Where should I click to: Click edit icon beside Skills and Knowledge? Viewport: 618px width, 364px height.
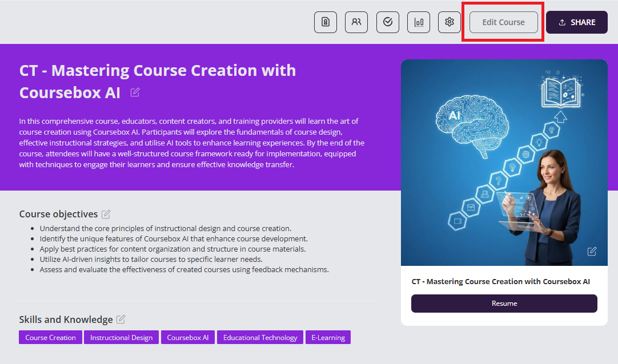[121, 319]
